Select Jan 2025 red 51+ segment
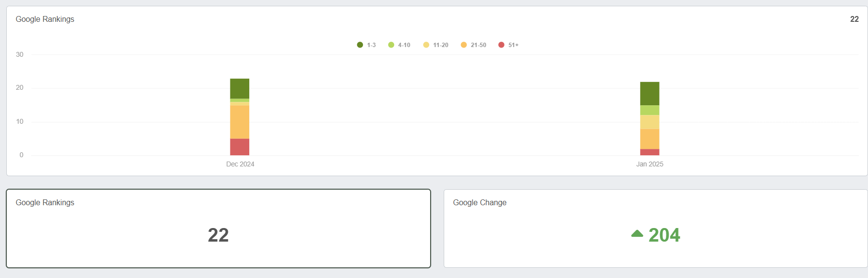Screen dimensions: 868x278 point(650,152)
